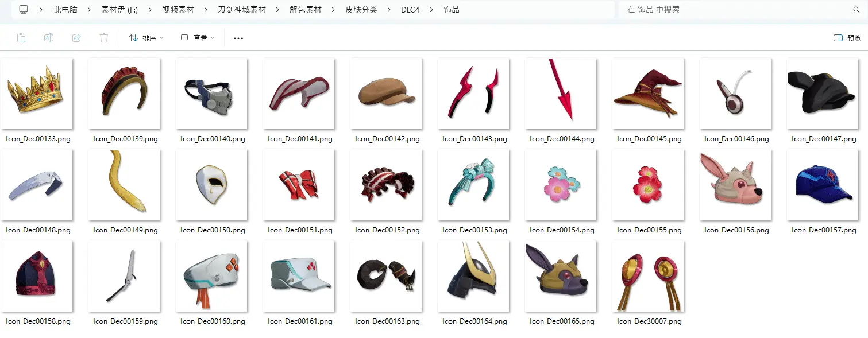Select the silver visor Icon_Dec00148.png thumbnail
Screen dimensions: 868x338
(x=37, y=185)
